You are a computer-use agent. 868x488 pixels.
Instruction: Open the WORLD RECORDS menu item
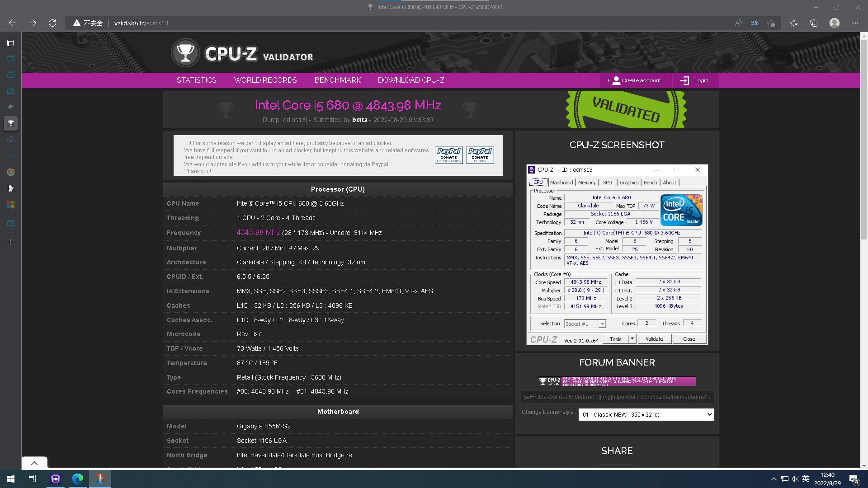click(x=265, y=80)
